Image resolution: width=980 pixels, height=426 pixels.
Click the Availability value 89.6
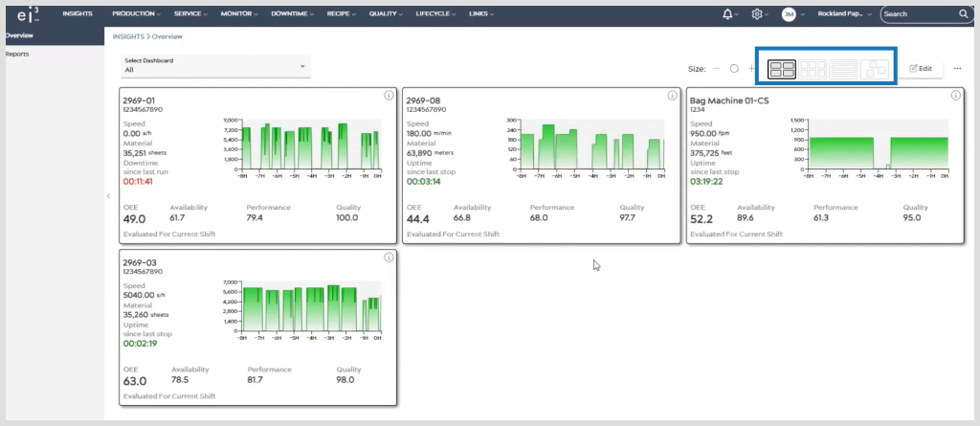745,217
